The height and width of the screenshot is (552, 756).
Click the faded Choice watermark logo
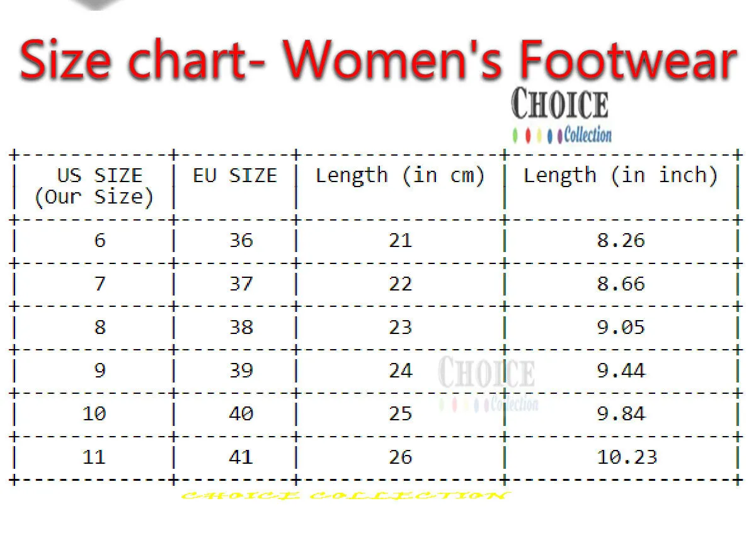(x=487, y=383)
